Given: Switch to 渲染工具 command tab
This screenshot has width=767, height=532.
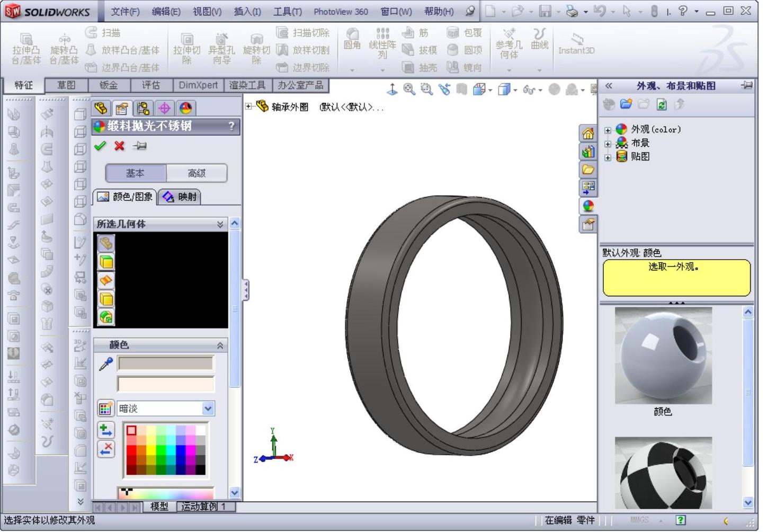Looking at the screenshot, I should (247, 85).
